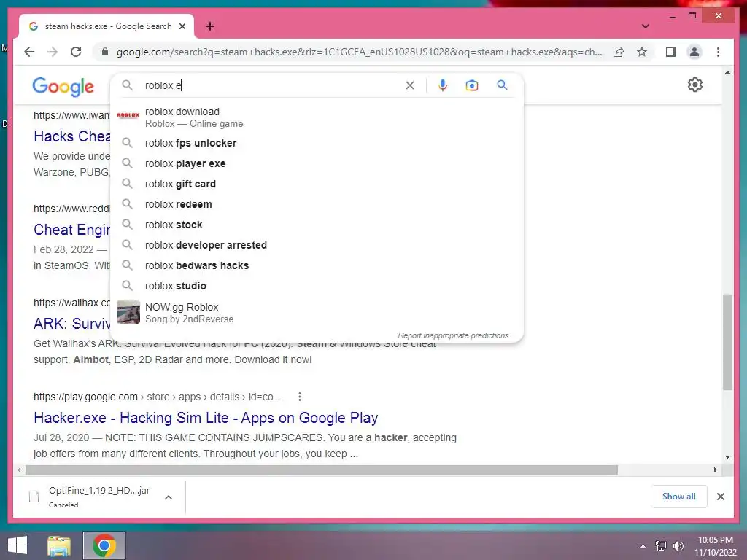747x560 pixels.
Task: Open the Hacks Cheats result link
Action: point(71,136)
